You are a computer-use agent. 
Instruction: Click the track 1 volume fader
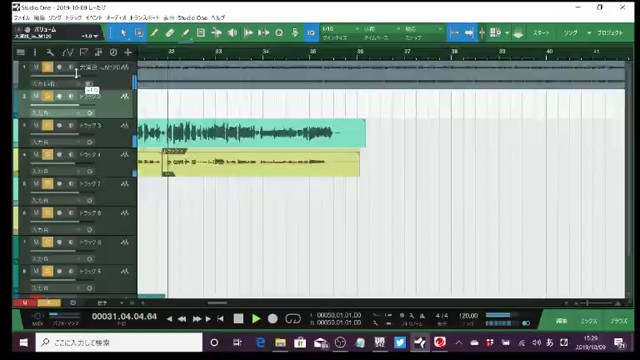point(63,76)
